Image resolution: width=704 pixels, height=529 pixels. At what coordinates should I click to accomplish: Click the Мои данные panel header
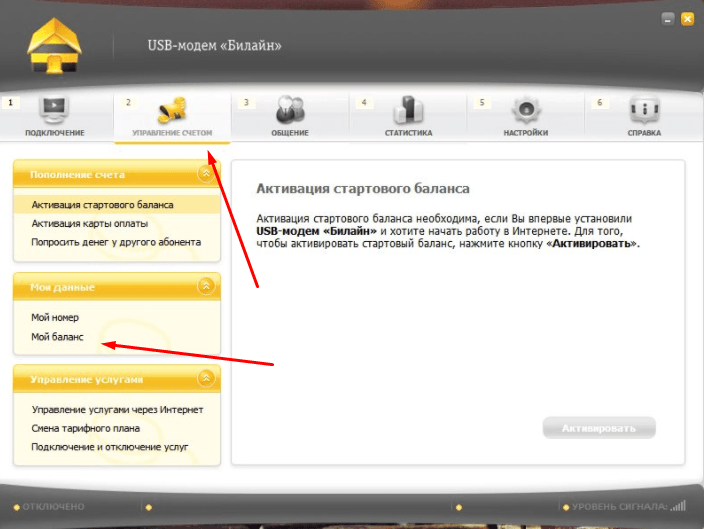pyautogui.click(x=117, y=287)
